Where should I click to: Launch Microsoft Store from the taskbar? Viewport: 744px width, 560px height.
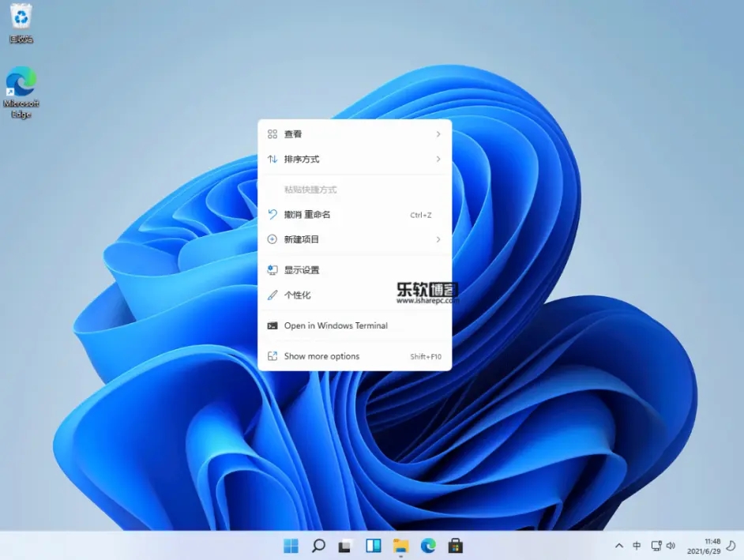455,546
